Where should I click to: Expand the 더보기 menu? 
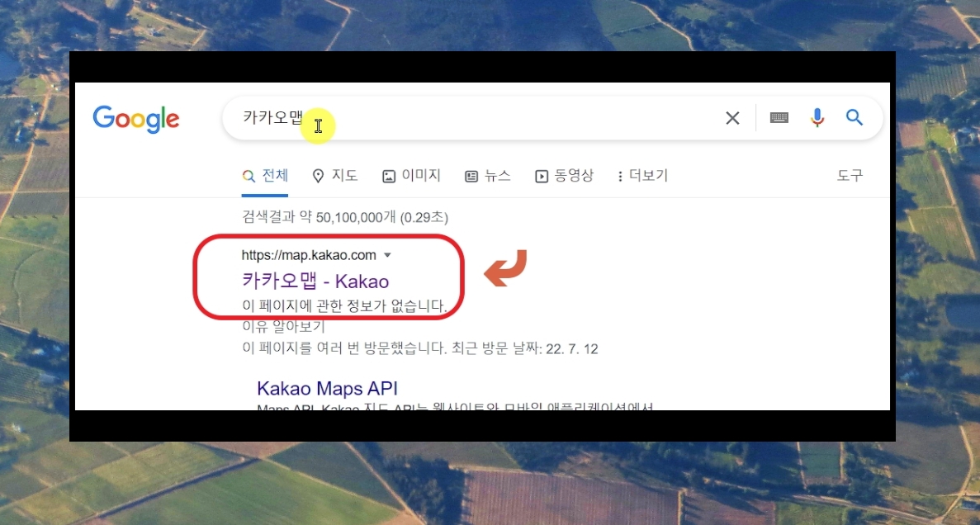(642, 176)
